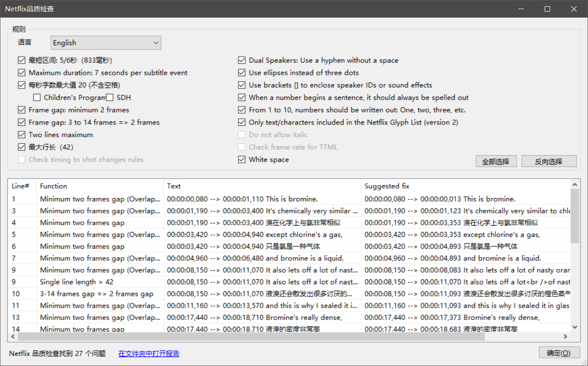Click the 全部选择 button

point(496,161)
